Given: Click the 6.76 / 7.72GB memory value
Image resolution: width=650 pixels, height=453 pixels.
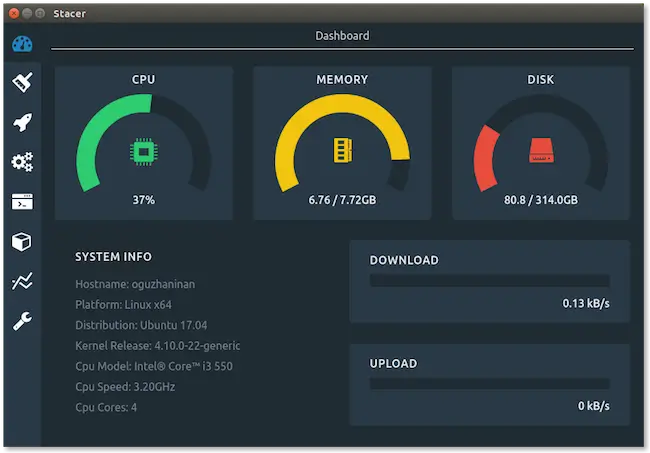Looking at the screenshot, I should [342, 200].
